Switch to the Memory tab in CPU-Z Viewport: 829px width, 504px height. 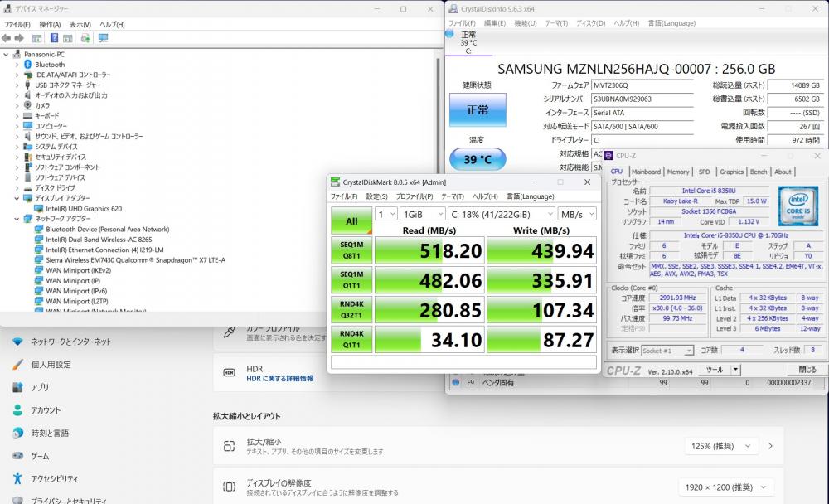(x=678, y=172)
